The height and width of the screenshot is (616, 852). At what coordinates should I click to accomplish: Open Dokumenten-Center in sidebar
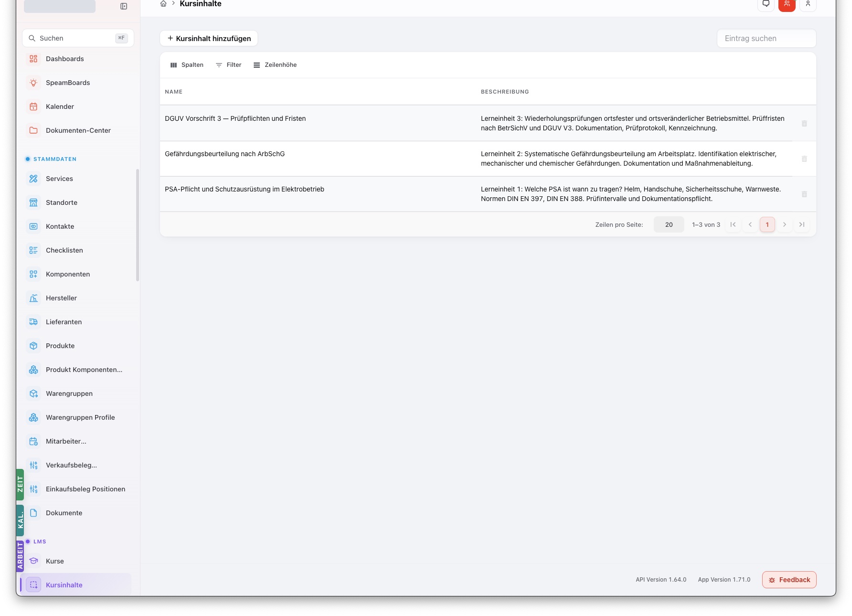pos(77,130)
